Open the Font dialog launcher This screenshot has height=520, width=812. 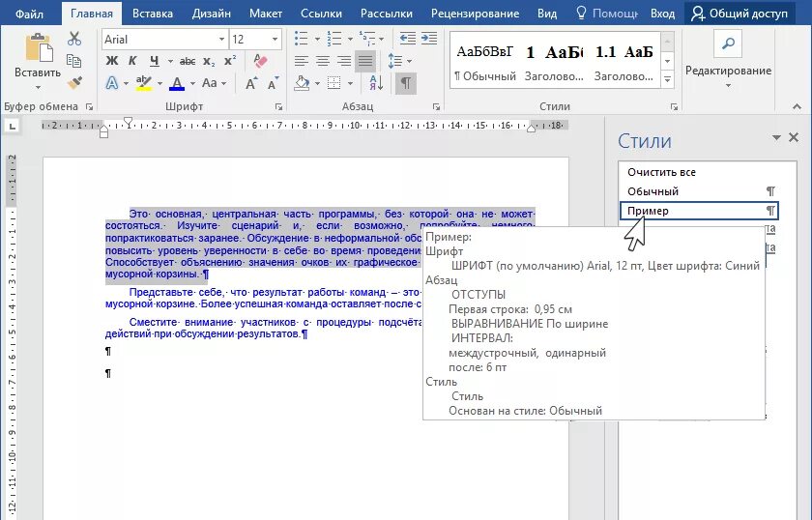click(279, 106)
